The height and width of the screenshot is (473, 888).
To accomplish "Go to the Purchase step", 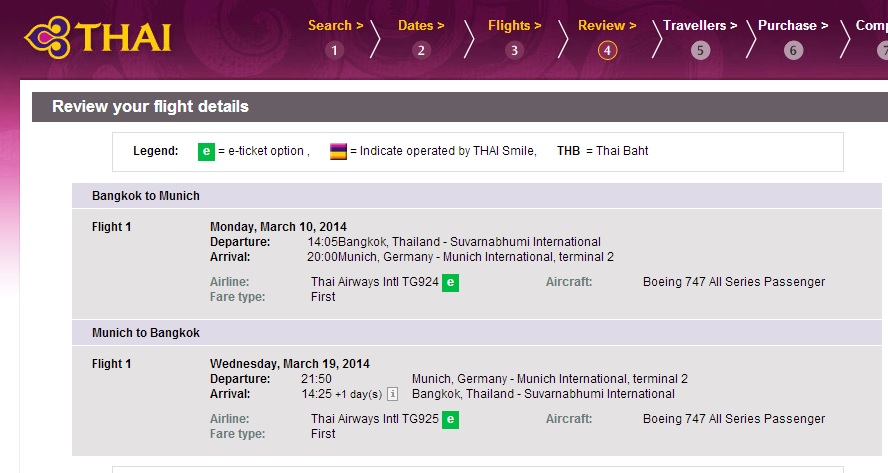I will coord(793,26).
